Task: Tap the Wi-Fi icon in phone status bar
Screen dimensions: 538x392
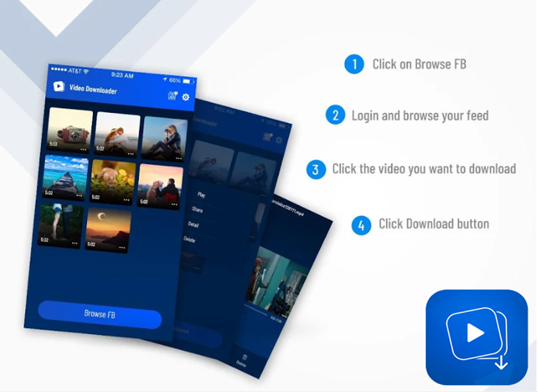Action: (x=86, y=71)
